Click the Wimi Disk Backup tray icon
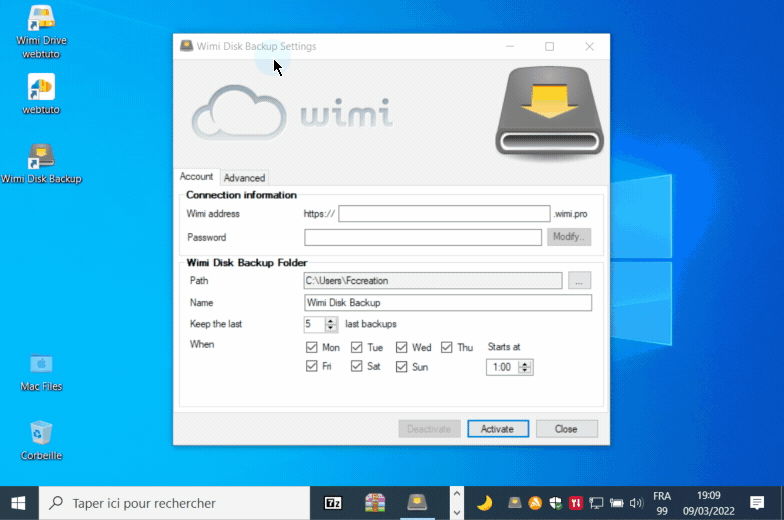This screenshot has height=520, width=784. pos(514,503)
